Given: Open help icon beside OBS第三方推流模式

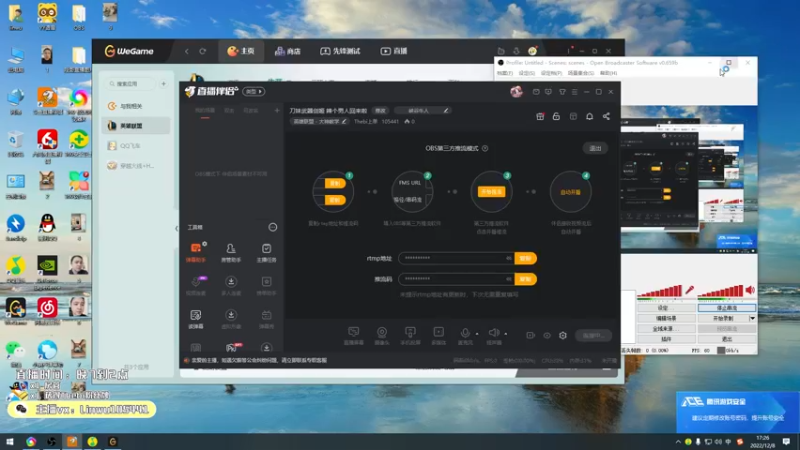Looking at the screenshot, I should click(485, 148).
